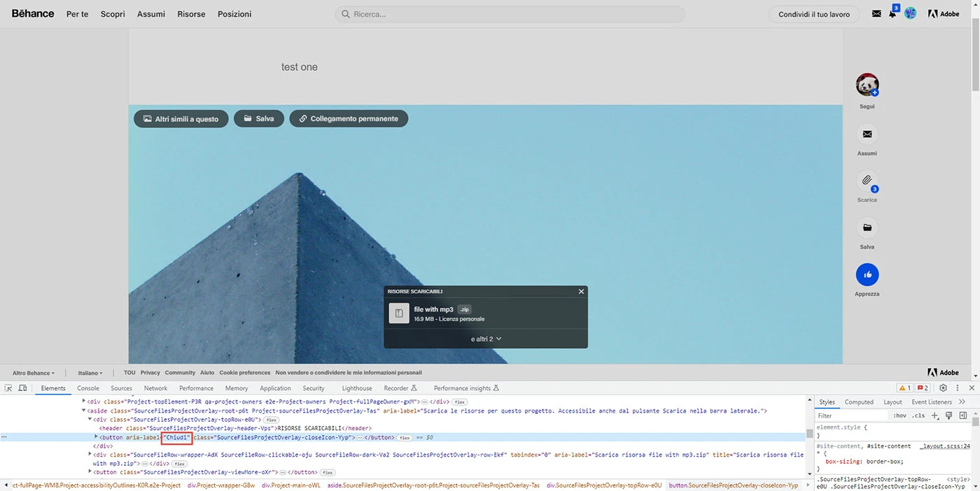
Task: Activate the DevTools element inspector picker
Action: (8, 388)
